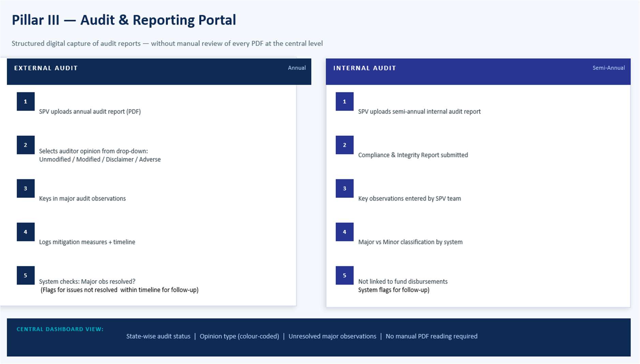
Task: Click 'System checks: Major obs resolved?' text
Action: 87,282
